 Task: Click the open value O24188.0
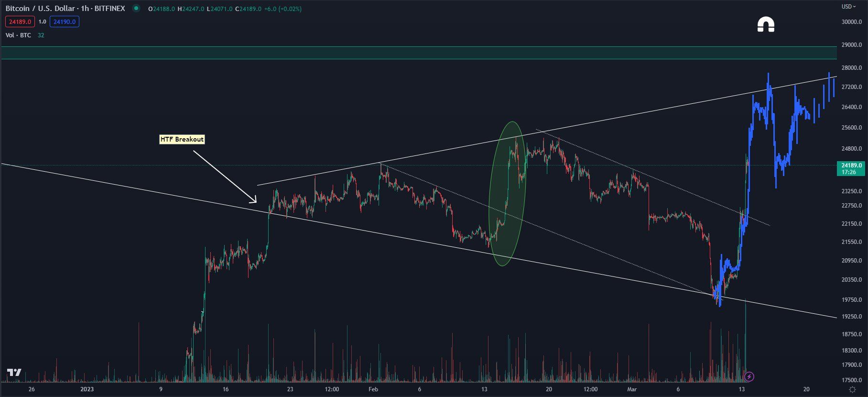pyautogui.click(x=162, y=9)
